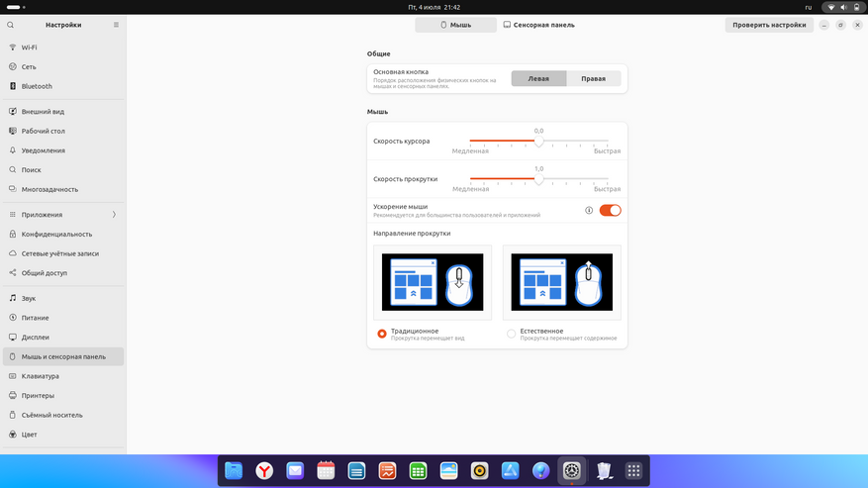Select Естественное scroll direction radio
This screenshot has height=488, width=868.
tap(511, 334)
